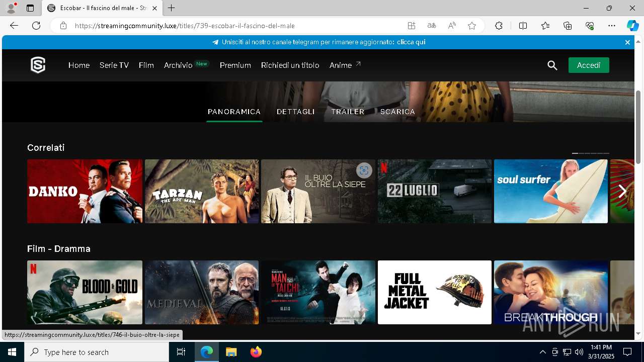Image resolution: width=644 pixels, height=362 pixels.
Task: Click the browser address bar URL
Action: tap(185, 26)
